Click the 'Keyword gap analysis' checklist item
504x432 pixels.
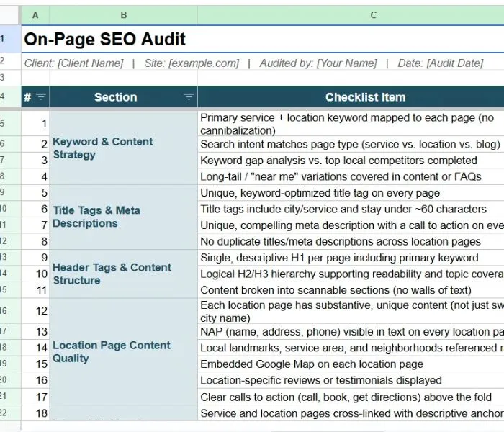pyautogui.click(x=351, y=161)
